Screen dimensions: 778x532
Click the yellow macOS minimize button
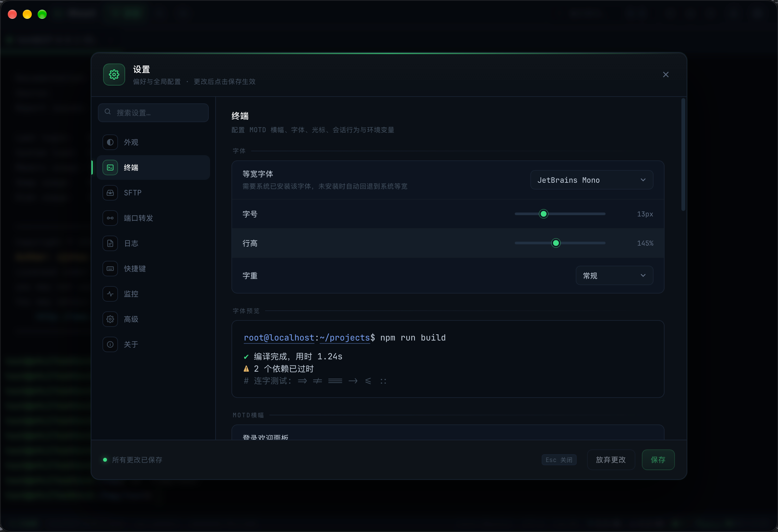(27, 14)
